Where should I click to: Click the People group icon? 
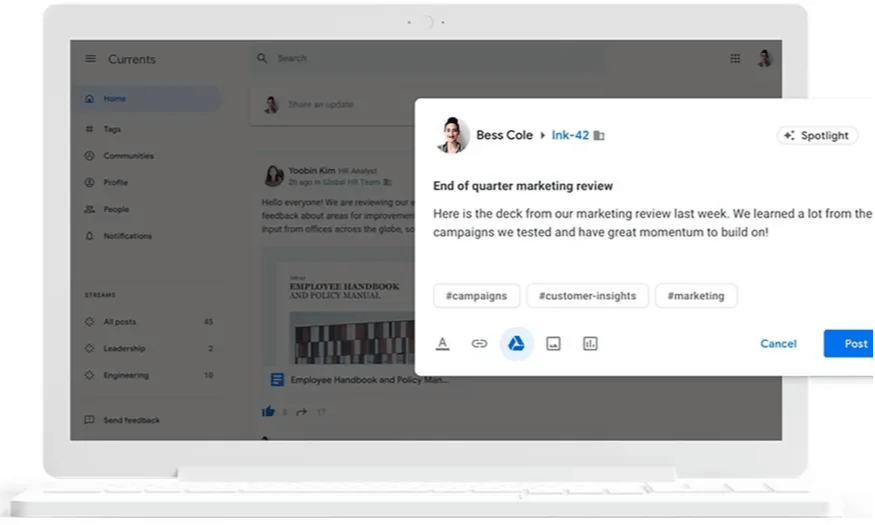coord(89,209)
